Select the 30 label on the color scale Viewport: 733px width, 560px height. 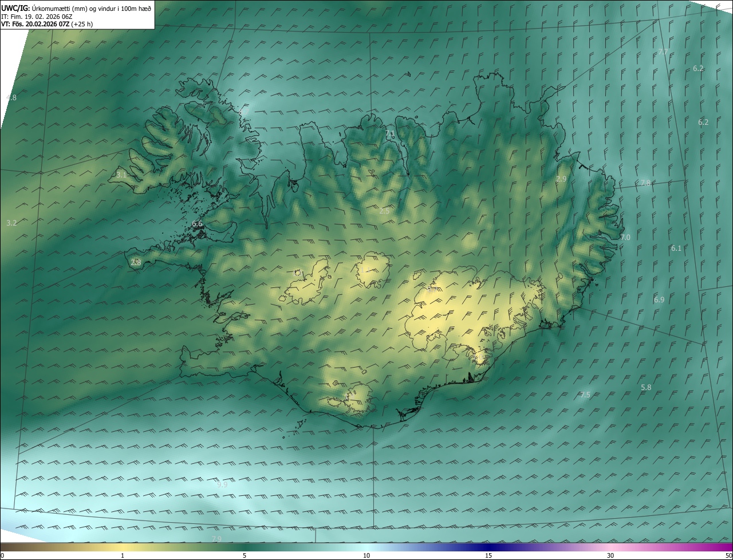[x=610, y=555]
